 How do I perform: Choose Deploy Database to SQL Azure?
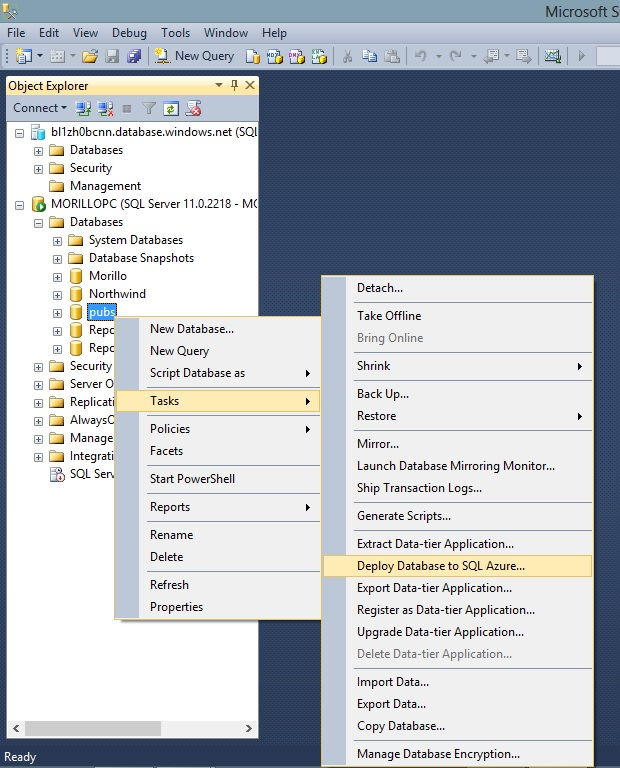click(x=457, y=566)
